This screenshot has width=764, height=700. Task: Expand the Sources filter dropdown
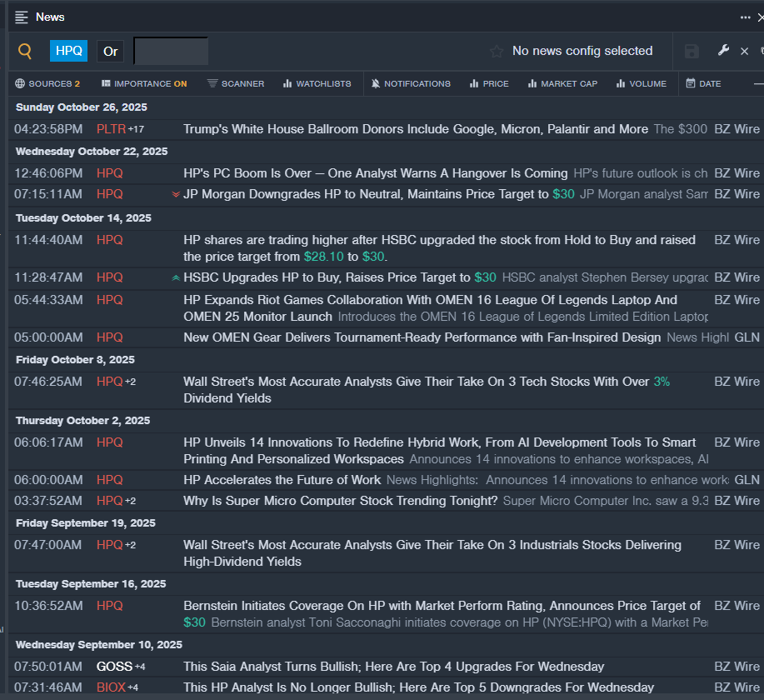click(47, 84)
